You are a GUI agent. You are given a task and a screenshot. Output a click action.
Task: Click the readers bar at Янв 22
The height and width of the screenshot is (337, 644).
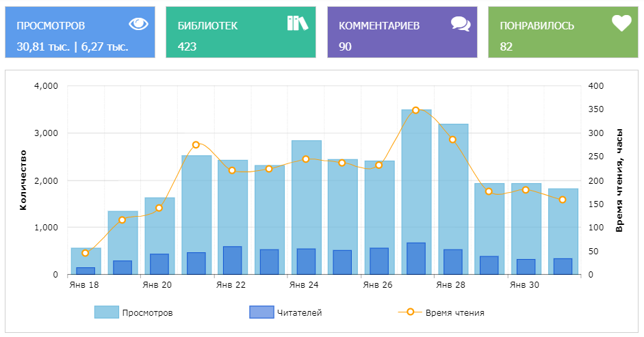[x=232, y=260]
